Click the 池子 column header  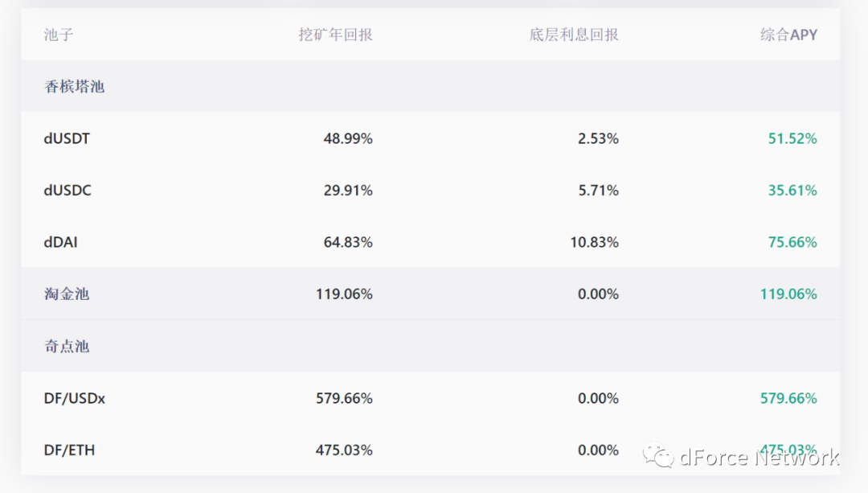59,35
